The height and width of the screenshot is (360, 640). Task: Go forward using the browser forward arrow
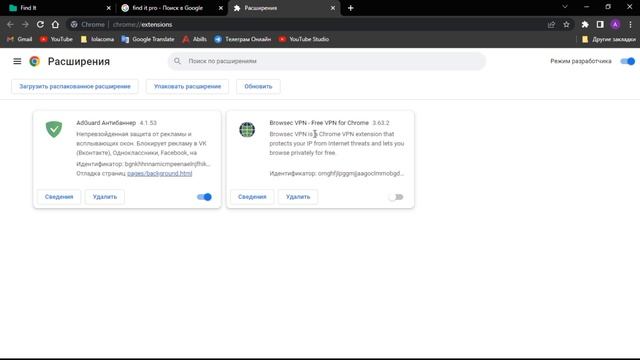(x=25, y=24)
